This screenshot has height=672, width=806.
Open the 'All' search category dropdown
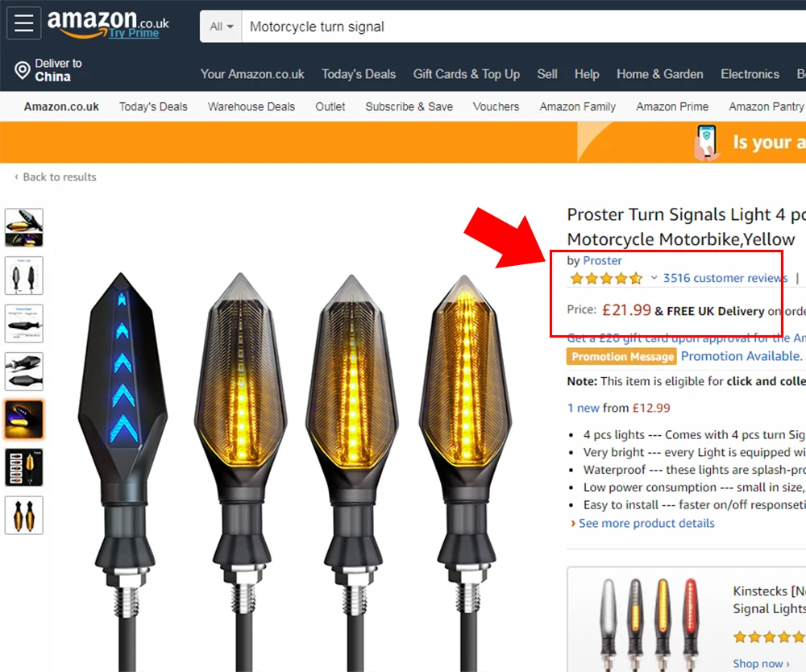coord(221,27)
